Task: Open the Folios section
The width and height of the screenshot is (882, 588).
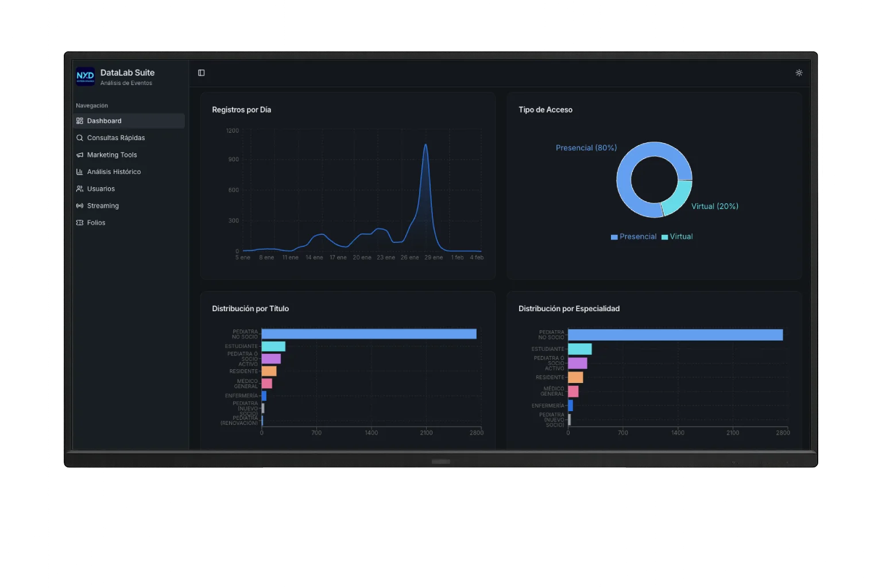Action: coord(129,223)
